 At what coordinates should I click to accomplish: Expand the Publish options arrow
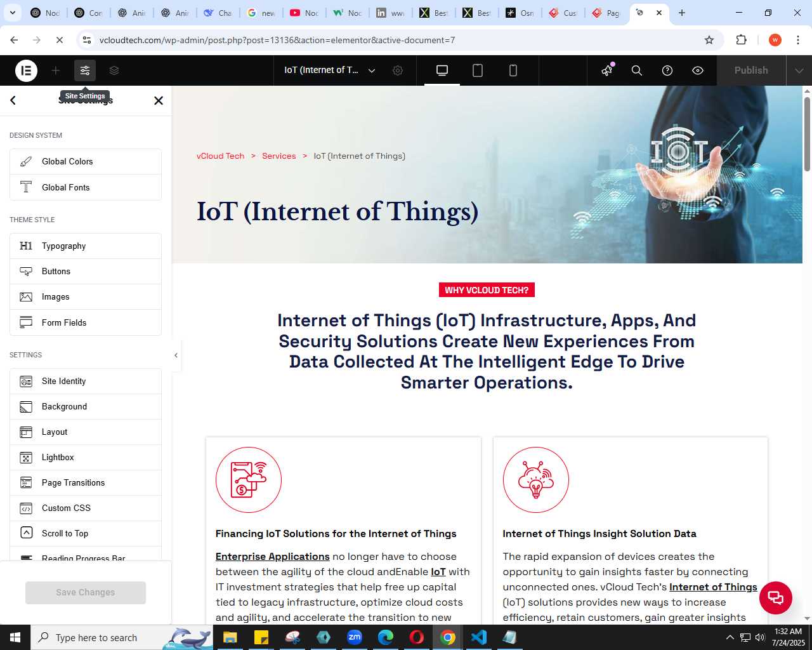pyautogui.click(x=799, y=70)
